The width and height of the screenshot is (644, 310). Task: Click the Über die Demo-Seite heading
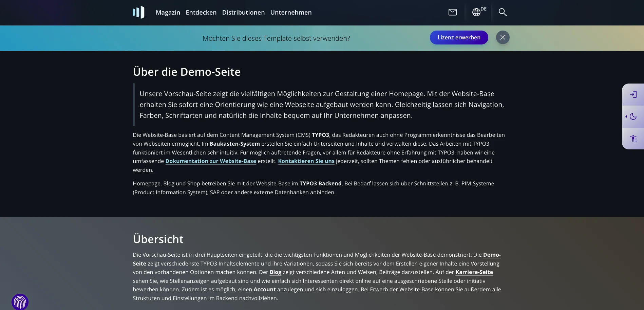(x=187, y=72)
